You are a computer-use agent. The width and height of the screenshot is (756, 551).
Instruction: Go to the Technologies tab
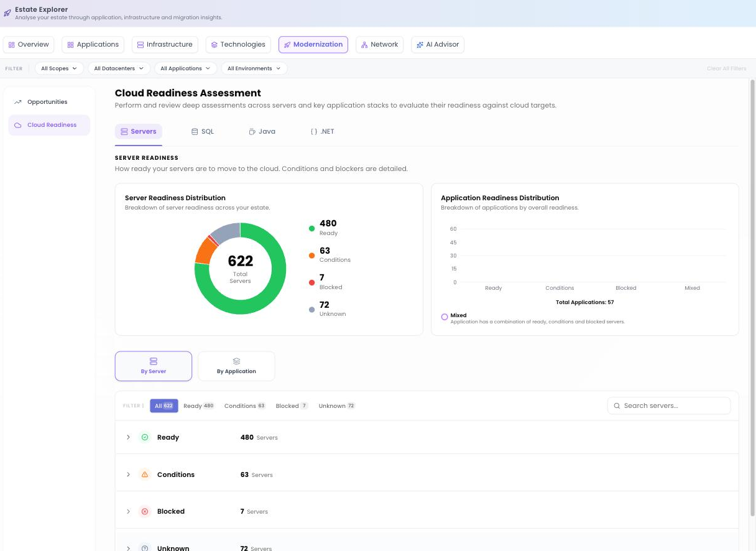tap(238, 45)
